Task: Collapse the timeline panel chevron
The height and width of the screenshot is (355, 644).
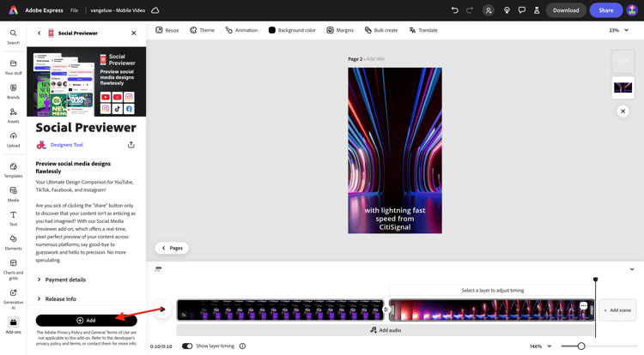Action: (x=632, y=269)
